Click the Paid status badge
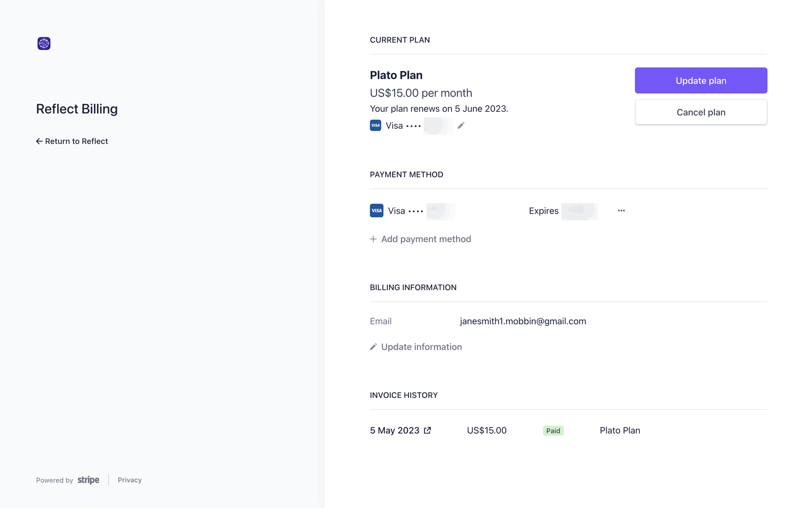 [x=553, y=431]
